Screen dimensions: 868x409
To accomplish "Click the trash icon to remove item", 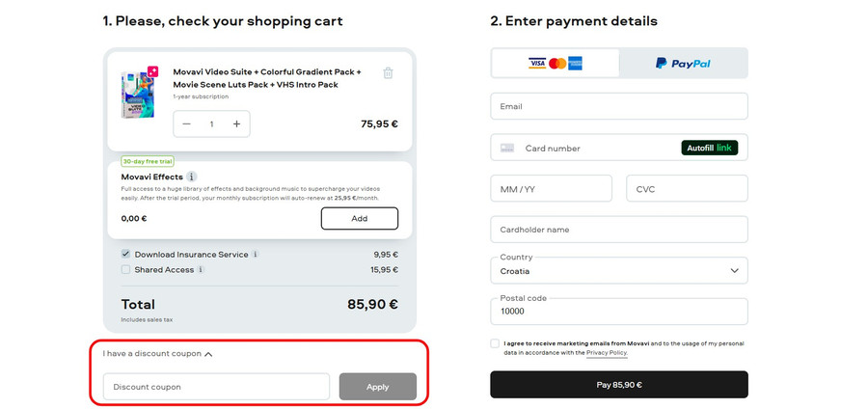I will (x=388, y=72).
